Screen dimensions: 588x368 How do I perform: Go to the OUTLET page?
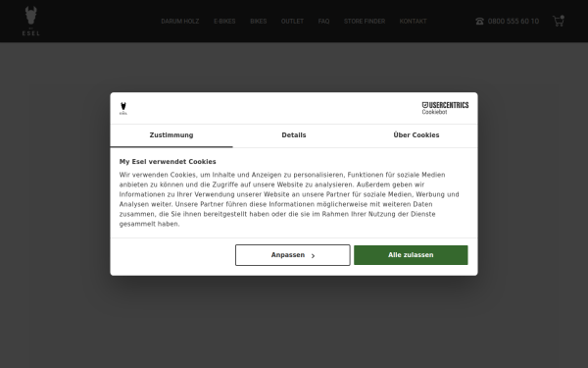point(292,22)
